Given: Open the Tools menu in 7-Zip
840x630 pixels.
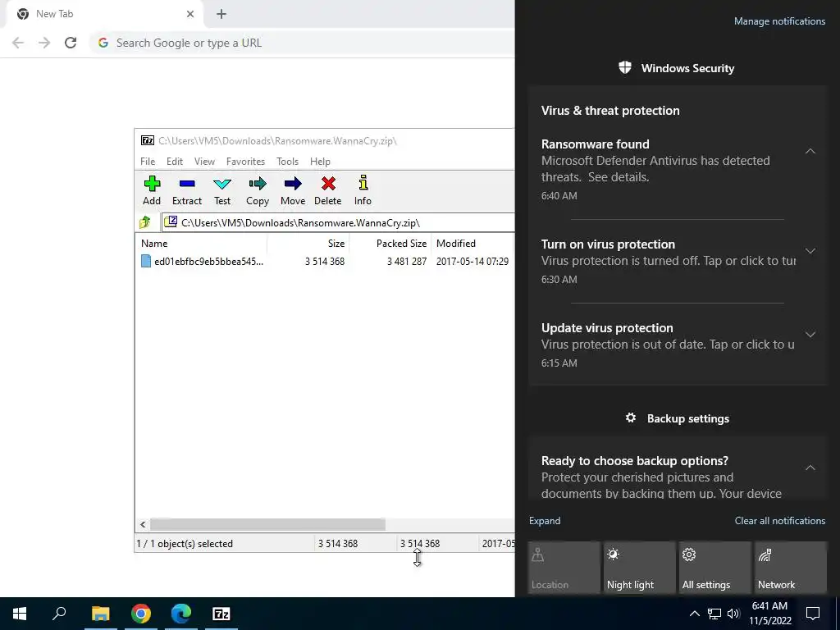Looking at the screenshot, I should (288, 162).
